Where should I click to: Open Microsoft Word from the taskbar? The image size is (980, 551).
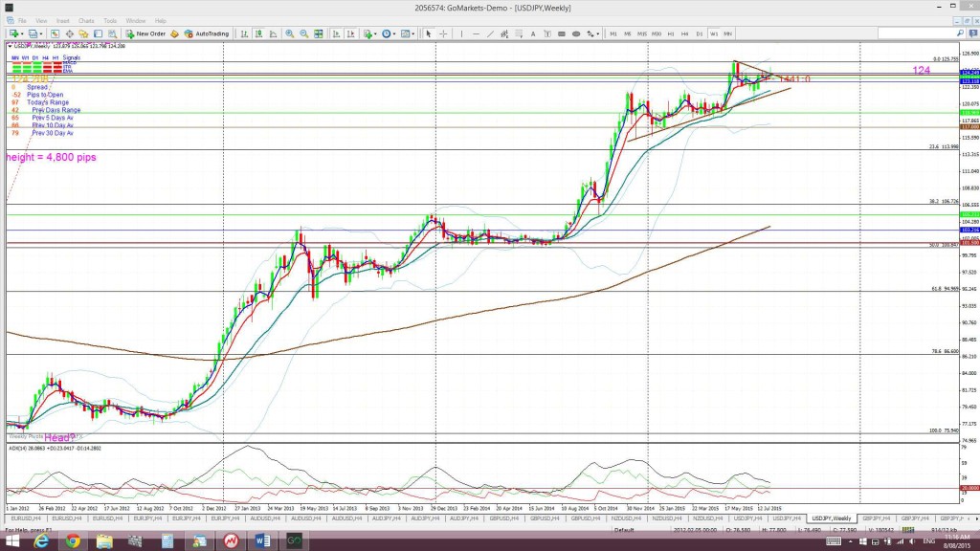[x=262, y=541]
